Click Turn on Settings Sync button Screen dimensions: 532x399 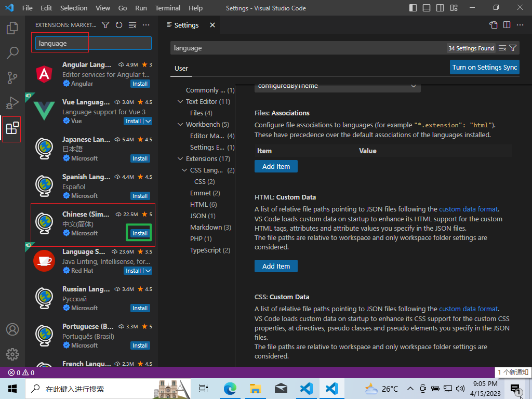click(484, 67)
